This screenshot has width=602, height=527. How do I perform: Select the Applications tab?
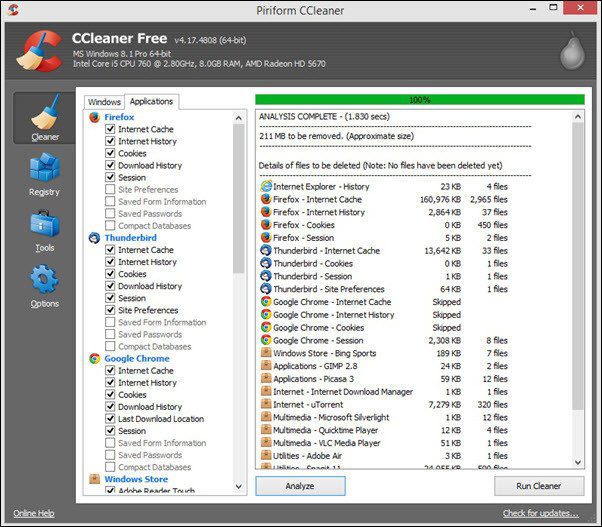point(151,101)
